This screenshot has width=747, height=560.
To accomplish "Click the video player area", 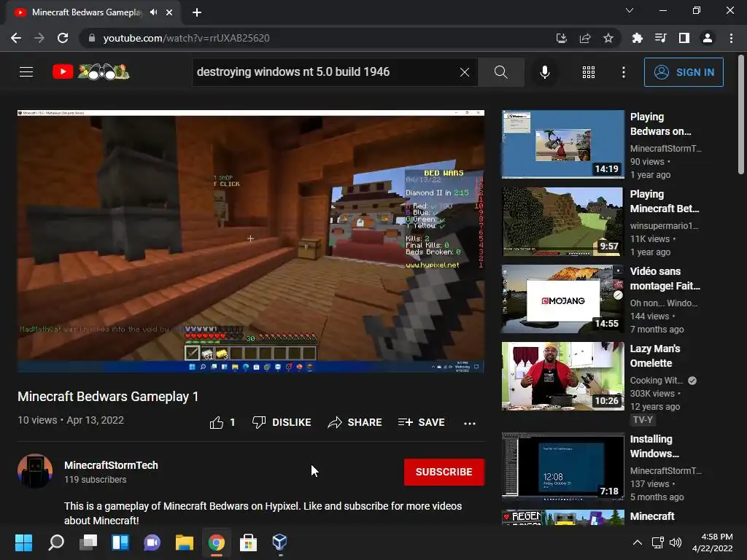I will coord(251,241).
